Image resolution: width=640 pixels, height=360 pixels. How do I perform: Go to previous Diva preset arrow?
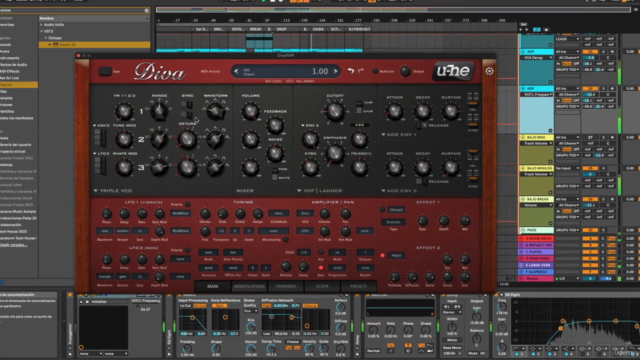pos(236,71)
